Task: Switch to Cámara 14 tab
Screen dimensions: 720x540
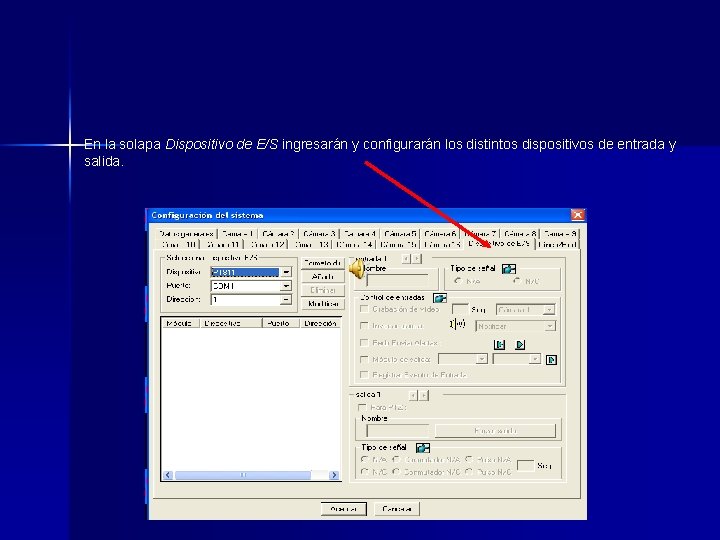Action: coord(354,244)
